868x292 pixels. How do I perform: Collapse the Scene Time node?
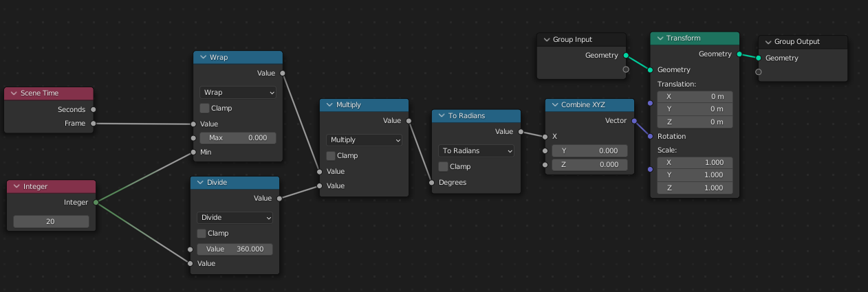[x=14, y=93]
